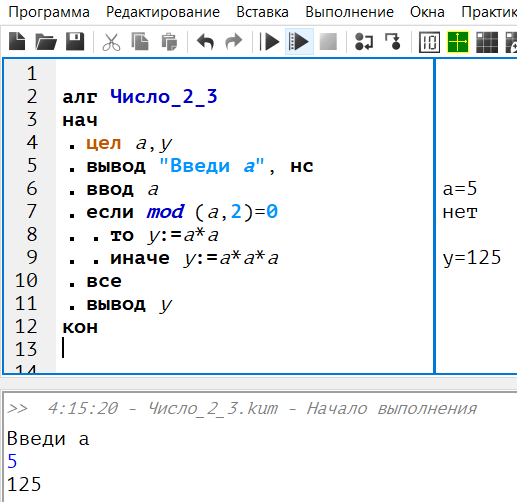
Task: Step out with the arrow-to-dot icon
Action: click(393, 42)
